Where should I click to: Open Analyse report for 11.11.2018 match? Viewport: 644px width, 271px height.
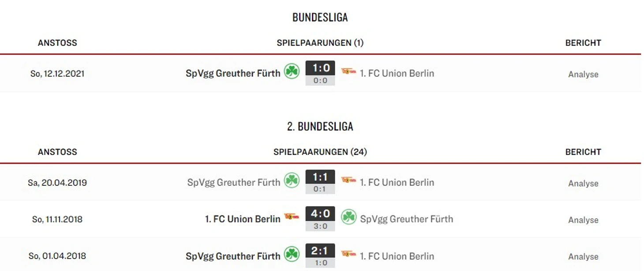[x=583, y=220]
